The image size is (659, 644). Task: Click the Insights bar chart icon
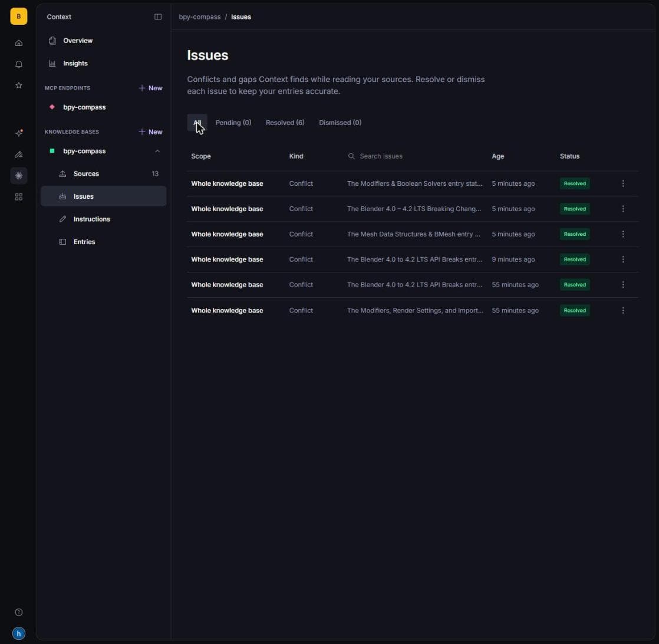pos(52,64)
